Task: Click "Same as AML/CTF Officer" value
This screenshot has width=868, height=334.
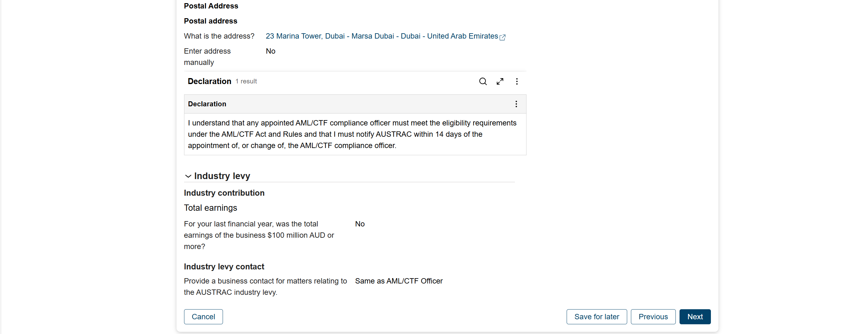Action: tap(399, 281)
